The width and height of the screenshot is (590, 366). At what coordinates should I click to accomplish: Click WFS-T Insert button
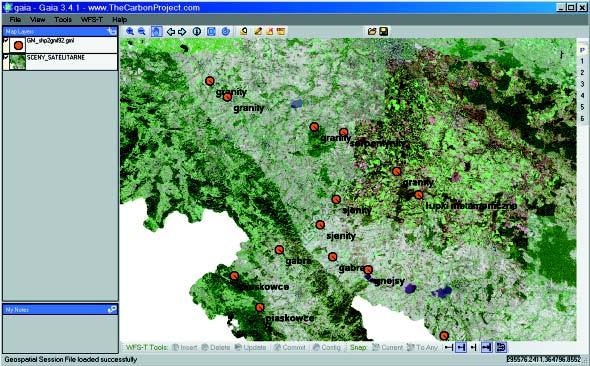185,347
